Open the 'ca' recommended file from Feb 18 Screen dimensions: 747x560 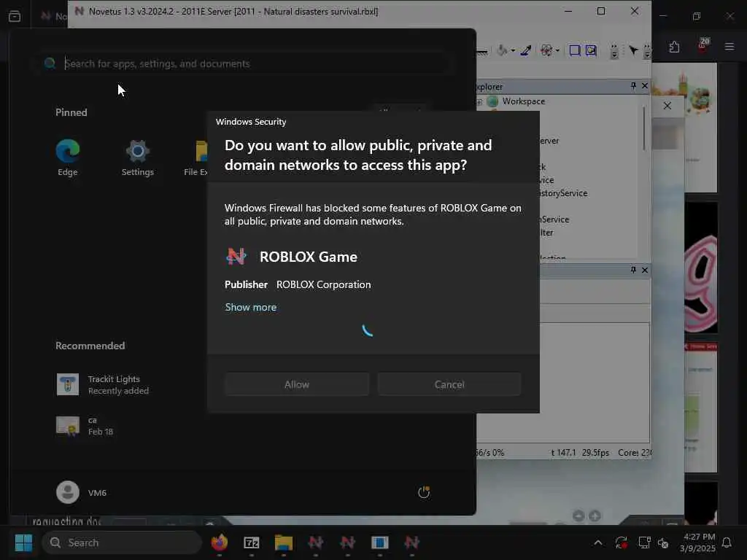(x=86, y=426)
